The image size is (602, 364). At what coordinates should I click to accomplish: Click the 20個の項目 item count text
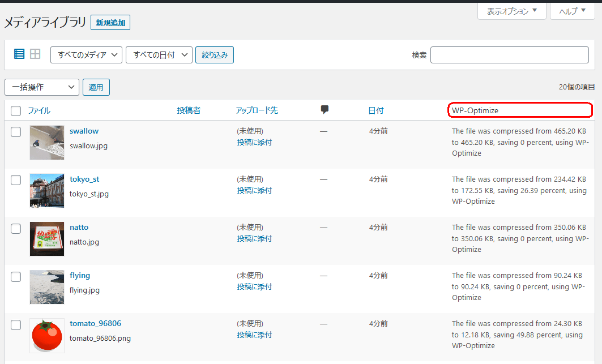577,87
